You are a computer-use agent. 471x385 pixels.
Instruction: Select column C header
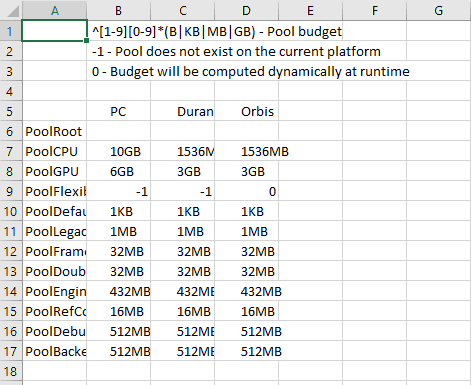183,10
